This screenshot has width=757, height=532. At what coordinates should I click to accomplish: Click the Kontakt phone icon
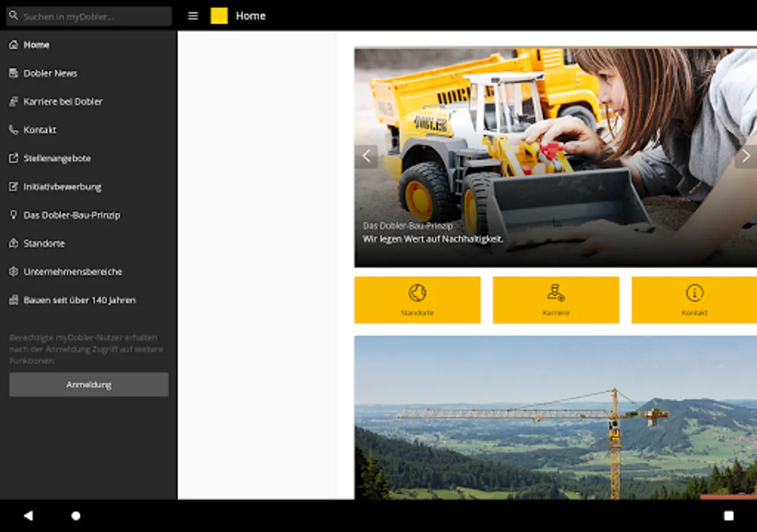(14, 130)
